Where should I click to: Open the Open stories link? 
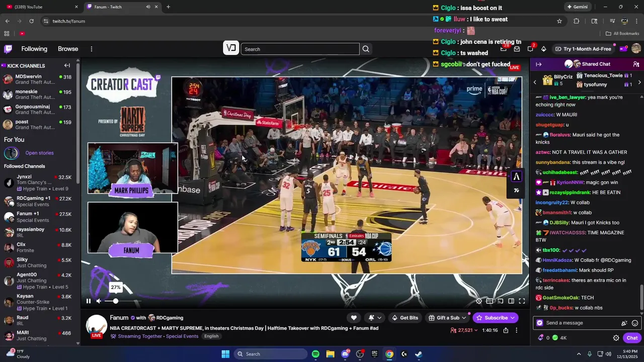[39, 153]
